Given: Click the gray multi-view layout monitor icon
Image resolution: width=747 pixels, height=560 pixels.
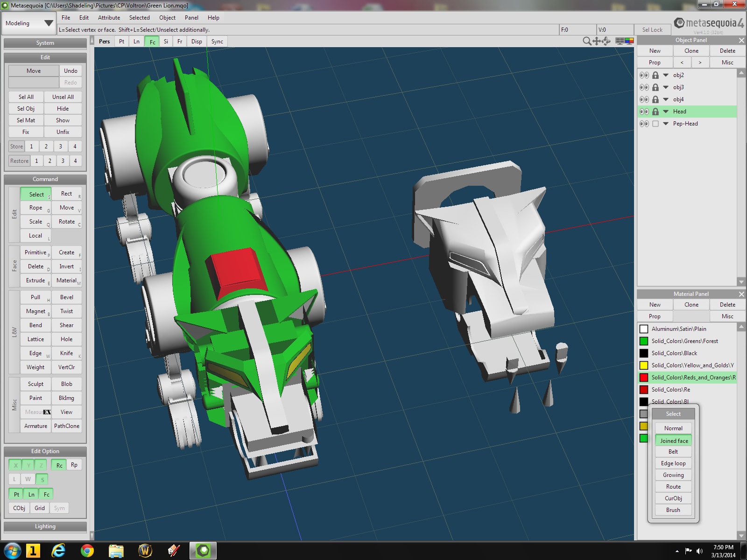Looking at the screenshot, I should click(620, 41).
